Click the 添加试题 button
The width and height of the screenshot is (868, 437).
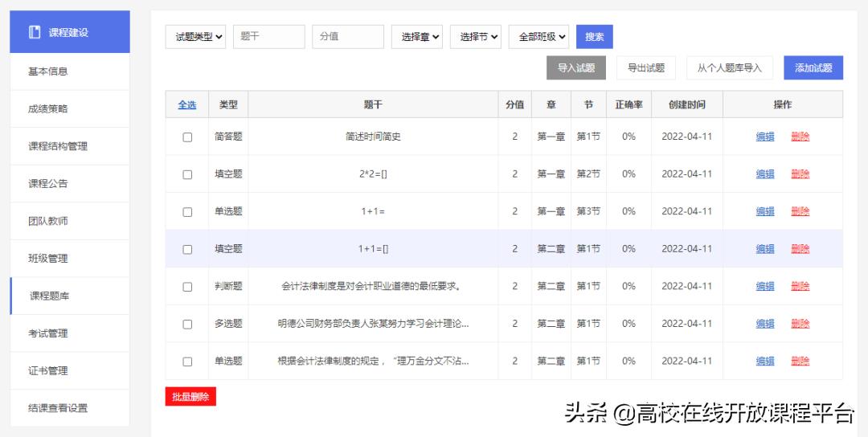tap(813, 68)
